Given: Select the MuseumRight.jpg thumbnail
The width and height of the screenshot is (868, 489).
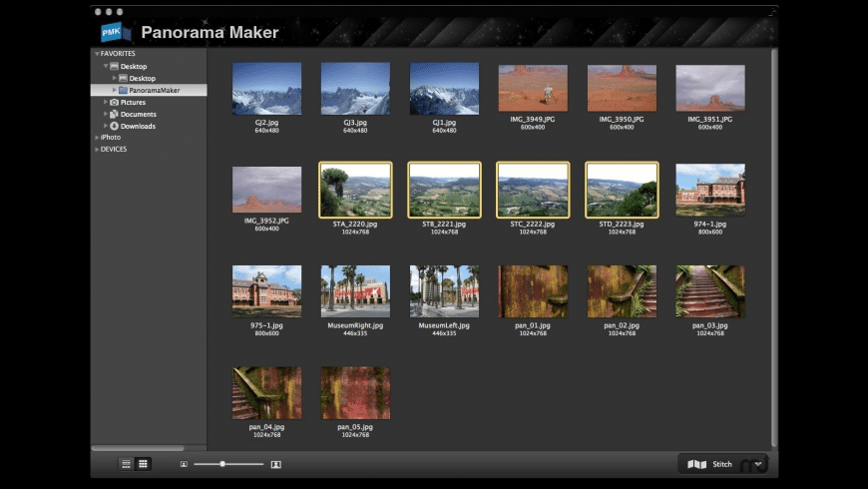Looking at the screenshot, I should (355, 291).
